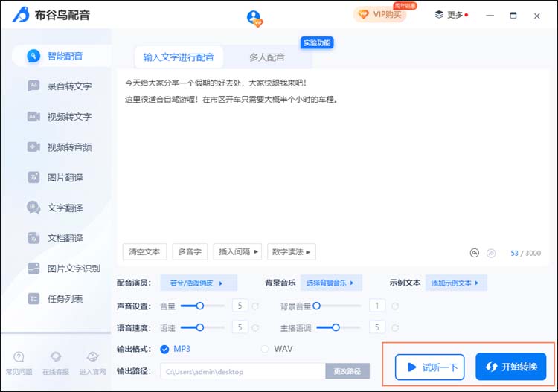Expand the 插入间隔 dropdown

[x=238, y=252]
